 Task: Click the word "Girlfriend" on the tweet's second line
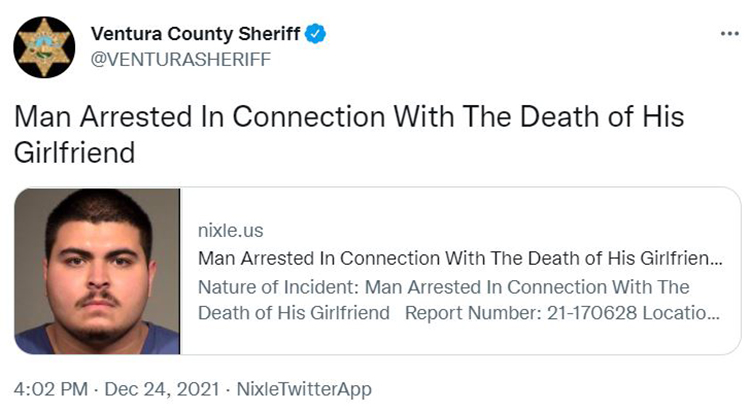pos(75,153)
